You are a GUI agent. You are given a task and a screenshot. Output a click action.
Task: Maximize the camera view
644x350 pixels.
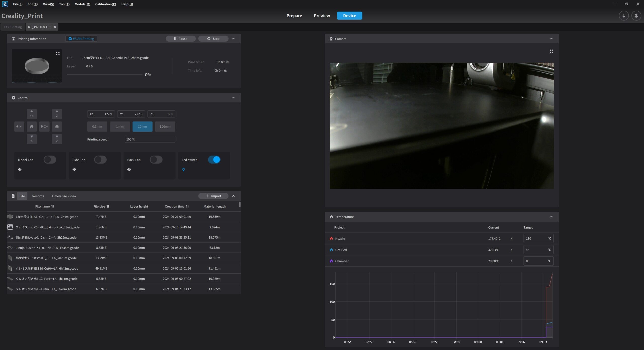(x=551, y=51)
